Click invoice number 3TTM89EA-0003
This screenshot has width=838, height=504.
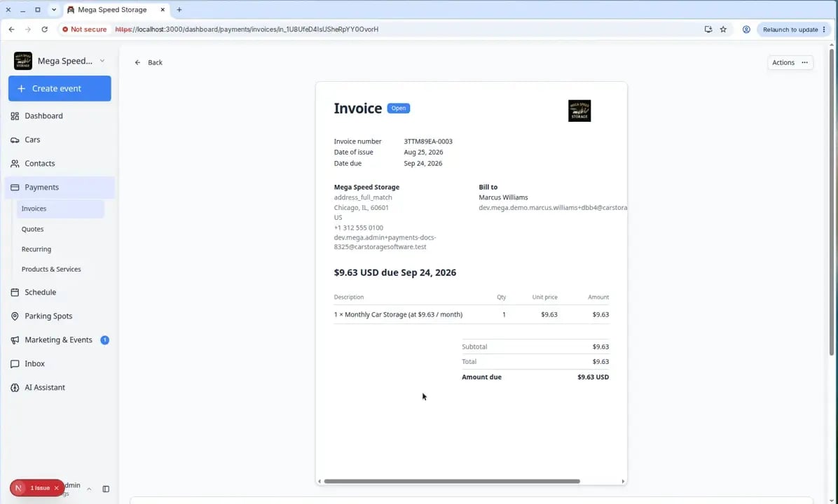[x=428, y=141]
